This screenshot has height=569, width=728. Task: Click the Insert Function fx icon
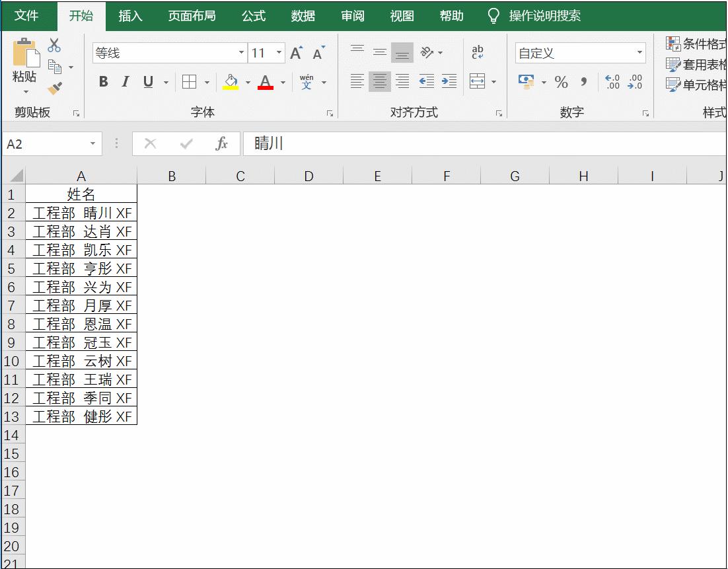[221, 143]
